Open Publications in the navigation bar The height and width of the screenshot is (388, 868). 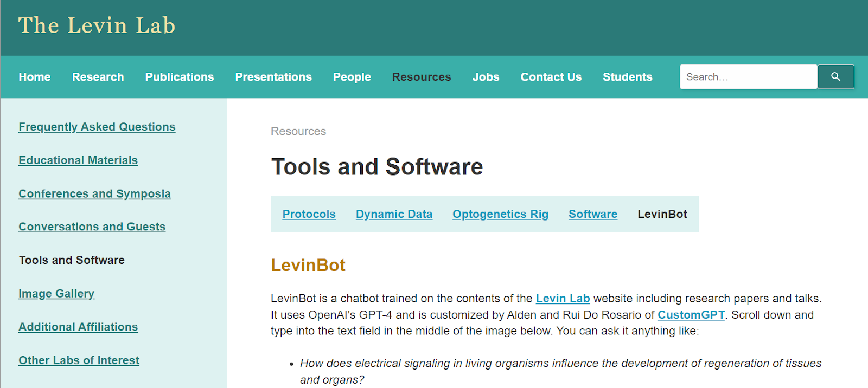click(x=180, y=77)
